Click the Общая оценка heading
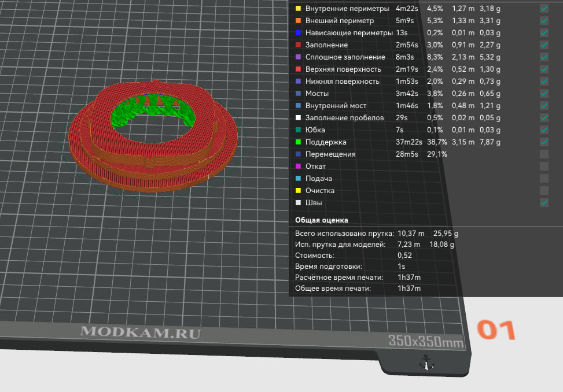This screenshot has height=392, width=563. coord(321,220)
